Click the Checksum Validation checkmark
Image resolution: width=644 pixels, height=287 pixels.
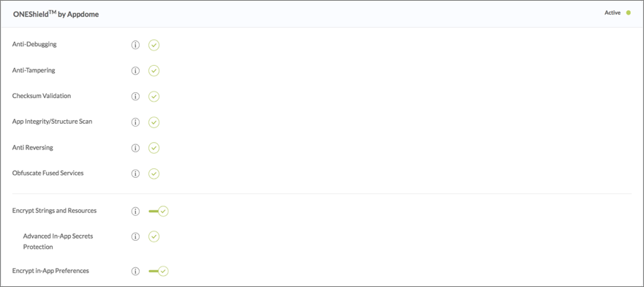(x=154, y=97)
